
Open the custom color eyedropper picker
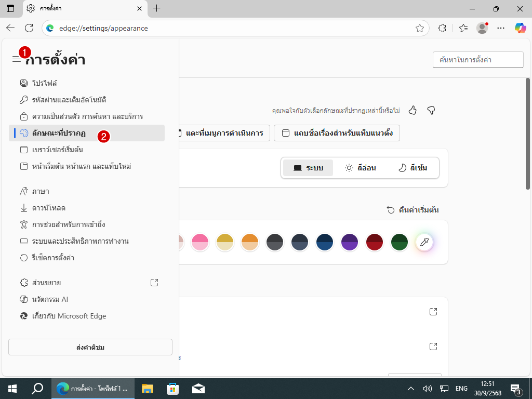(424, 242)
